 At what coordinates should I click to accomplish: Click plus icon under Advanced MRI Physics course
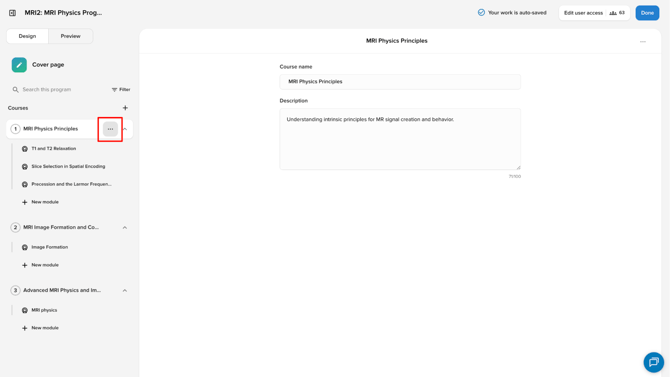[x=24, y=328]
